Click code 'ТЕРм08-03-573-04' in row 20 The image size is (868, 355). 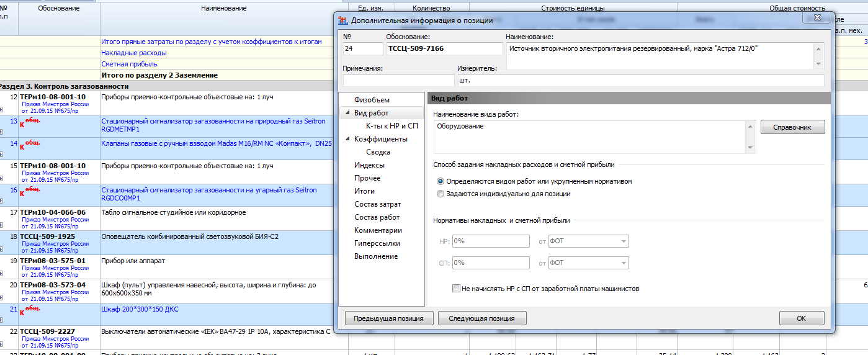[x=53, y=285]
